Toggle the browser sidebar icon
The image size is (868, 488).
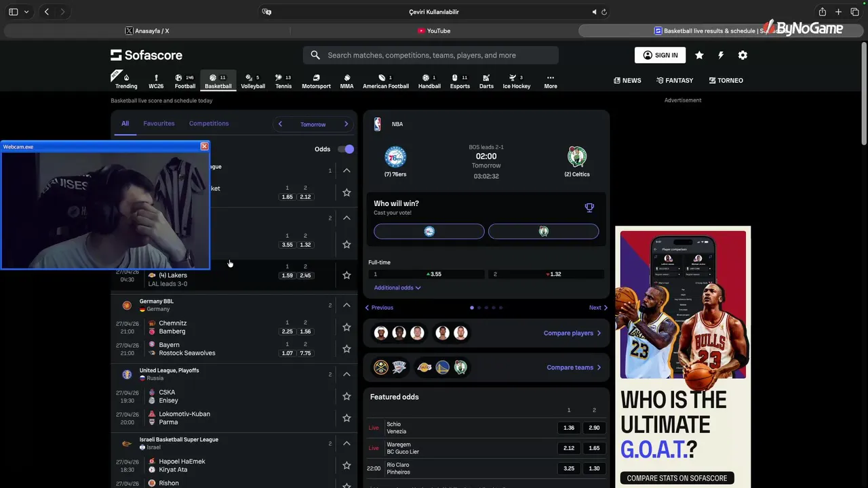13,12
